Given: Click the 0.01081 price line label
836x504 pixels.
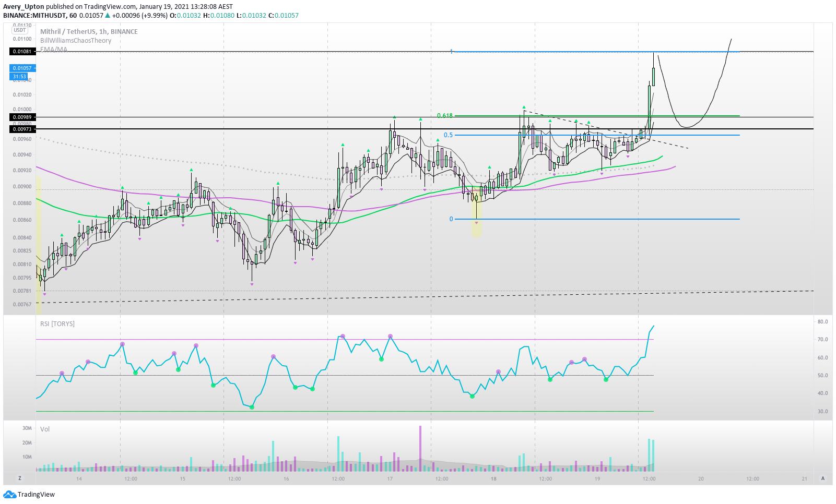Looking at the screenshot, I should point(22,51).
